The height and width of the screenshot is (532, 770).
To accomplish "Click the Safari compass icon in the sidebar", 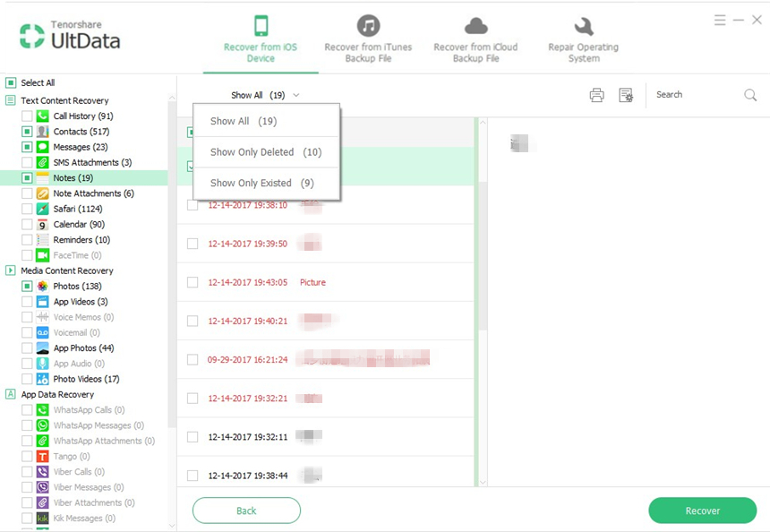I will (x=43, y=209).
